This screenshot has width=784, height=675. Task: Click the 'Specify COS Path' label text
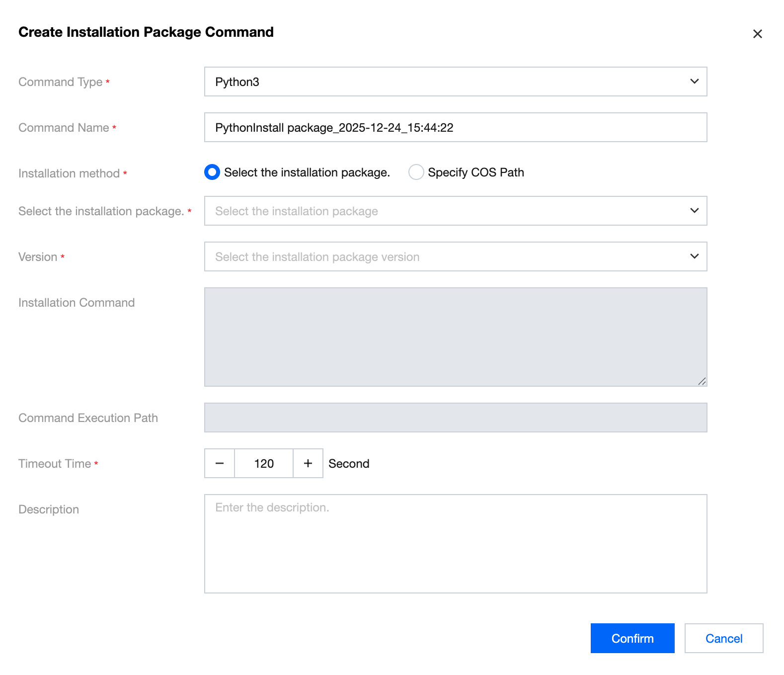[475, 172]
